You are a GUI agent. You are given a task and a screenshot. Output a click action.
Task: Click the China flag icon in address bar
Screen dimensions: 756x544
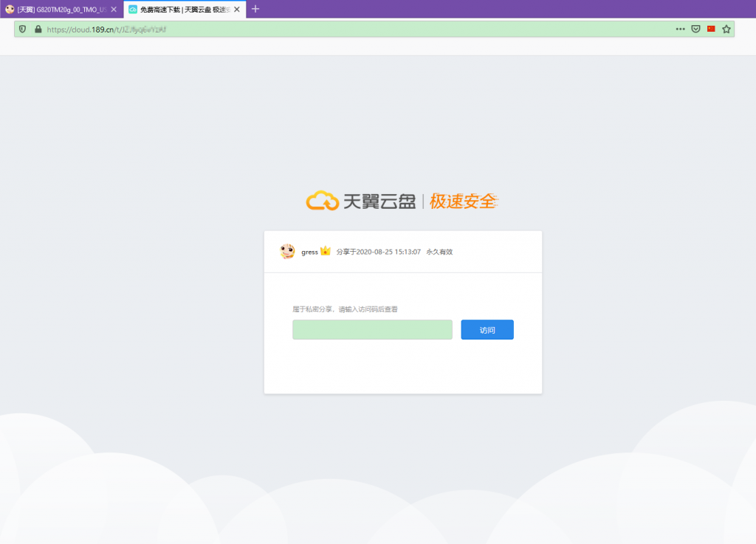pyautogui.click(x=711, y=30)
